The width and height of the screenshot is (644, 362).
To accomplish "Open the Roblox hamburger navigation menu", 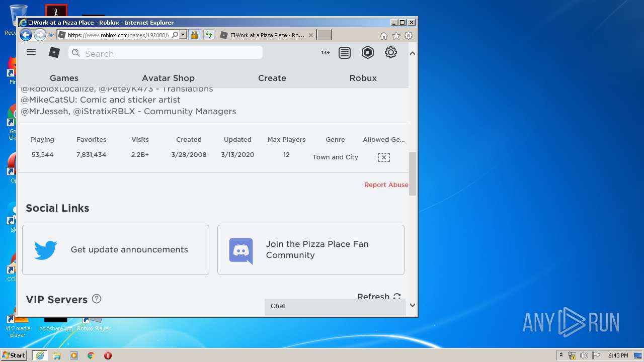I will coord(31,52).
